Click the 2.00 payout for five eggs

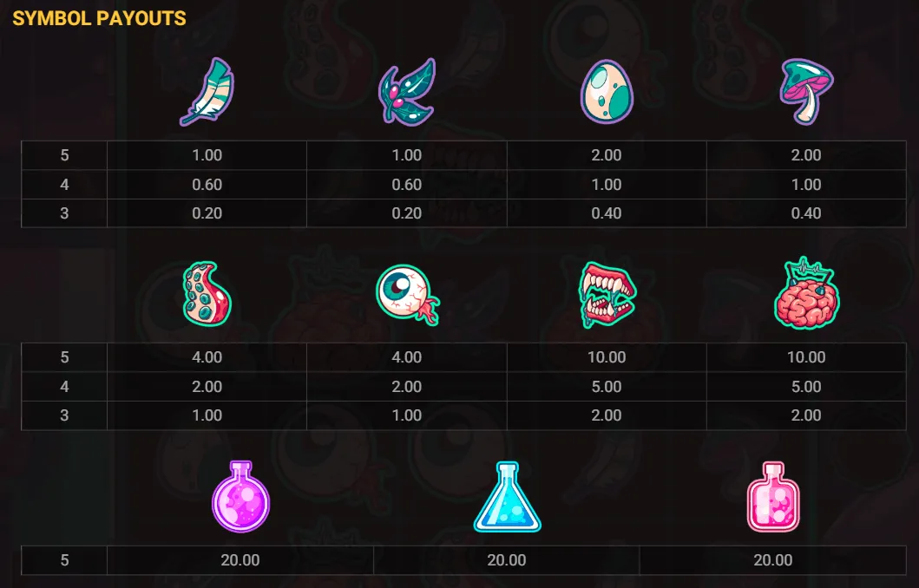point(607,155)
